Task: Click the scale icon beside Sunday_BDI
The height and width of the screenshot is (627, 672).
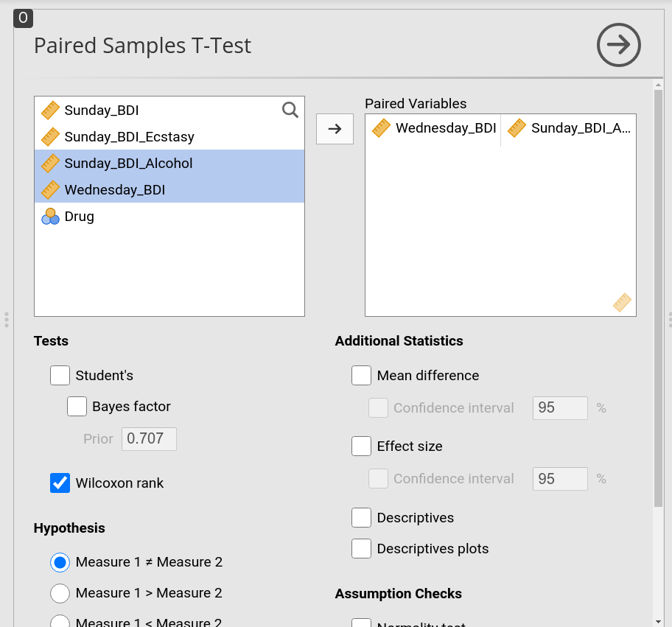Action: [50, 110]
